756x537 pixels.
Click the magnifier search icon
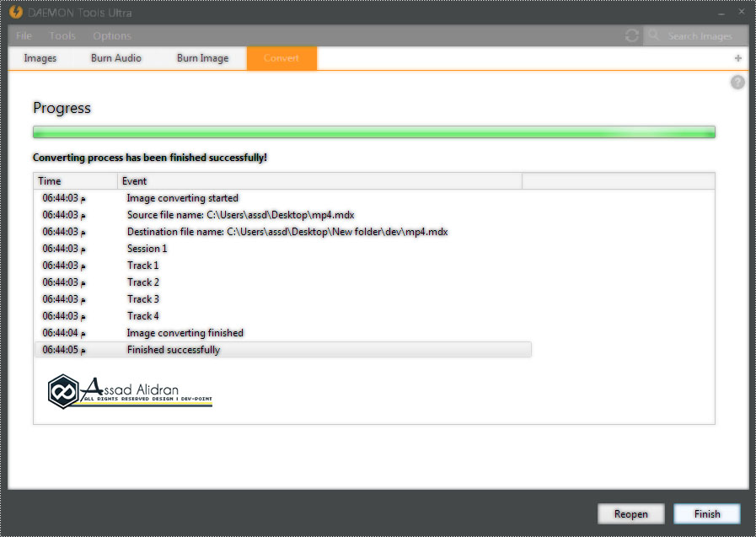(653, 35)
